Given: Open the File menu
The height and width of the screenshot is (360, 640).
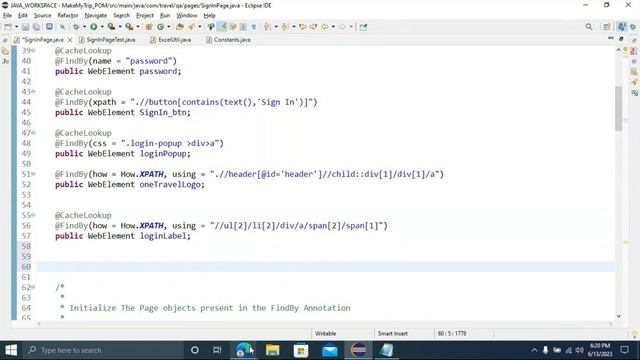Looking at the screenshot, I should [8, 16].
